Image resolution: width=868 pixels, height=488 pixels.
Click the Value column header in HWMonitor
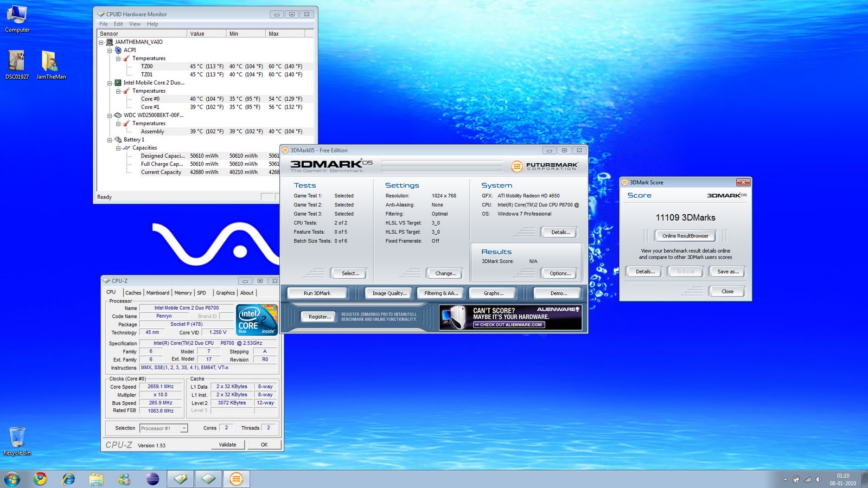click(207, 34)
